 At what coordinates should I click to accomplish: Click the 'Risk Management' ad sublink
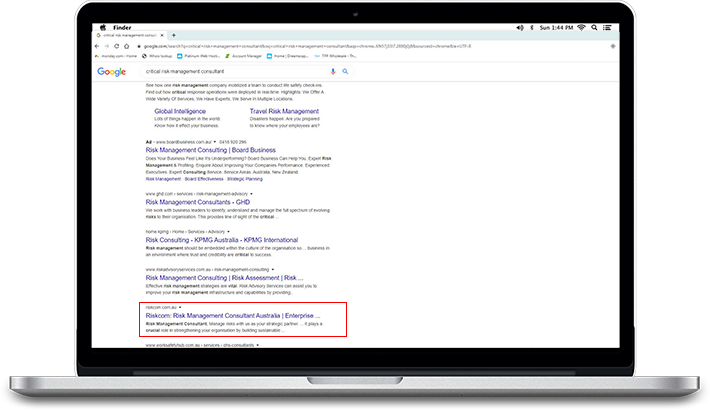coord(163,179)
